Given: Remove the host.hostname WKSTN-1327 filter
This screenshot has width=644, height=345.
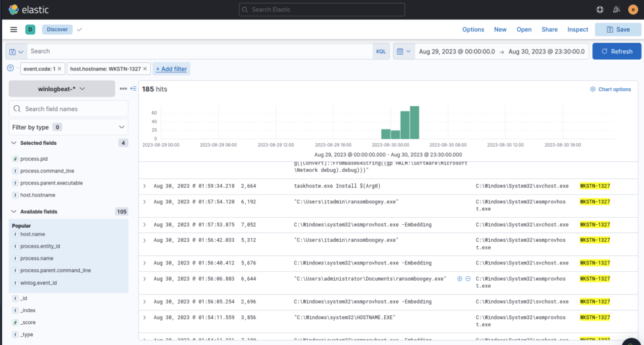Looking at the screenshot, I should coord(145,69).
